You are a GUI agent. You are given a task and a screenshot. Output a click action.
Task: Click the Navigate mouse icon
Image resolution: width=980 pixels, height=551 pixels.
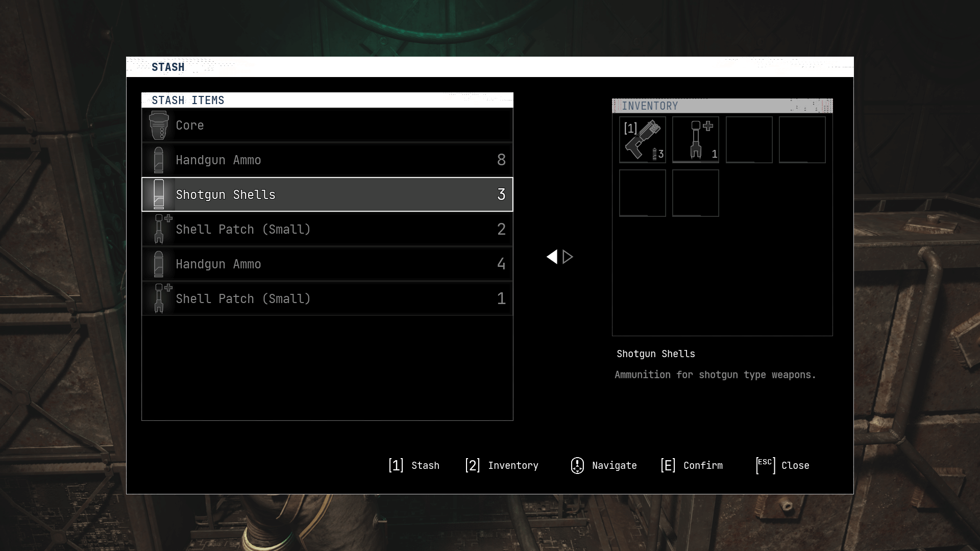(577, 465)
